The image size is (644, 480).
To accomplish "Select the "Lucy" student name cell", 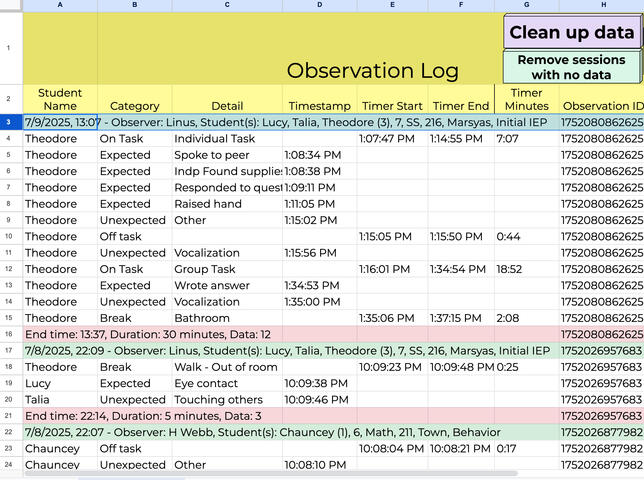I will tap(60, 383).
